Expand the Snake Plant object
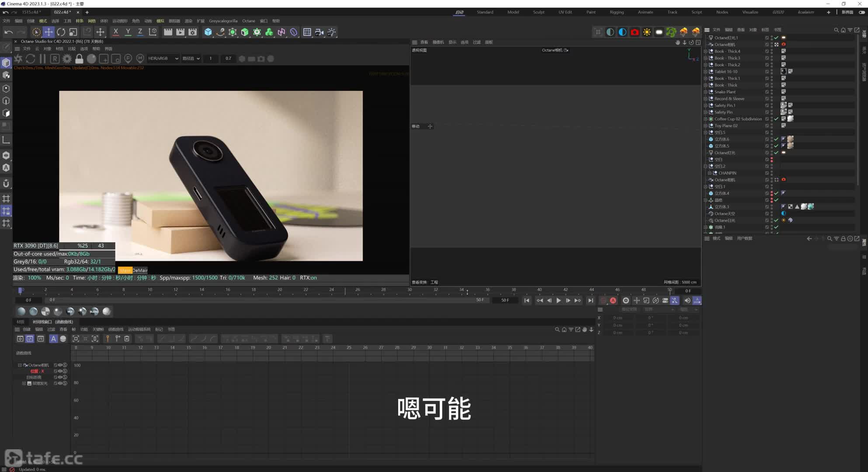 pos(705,92)
